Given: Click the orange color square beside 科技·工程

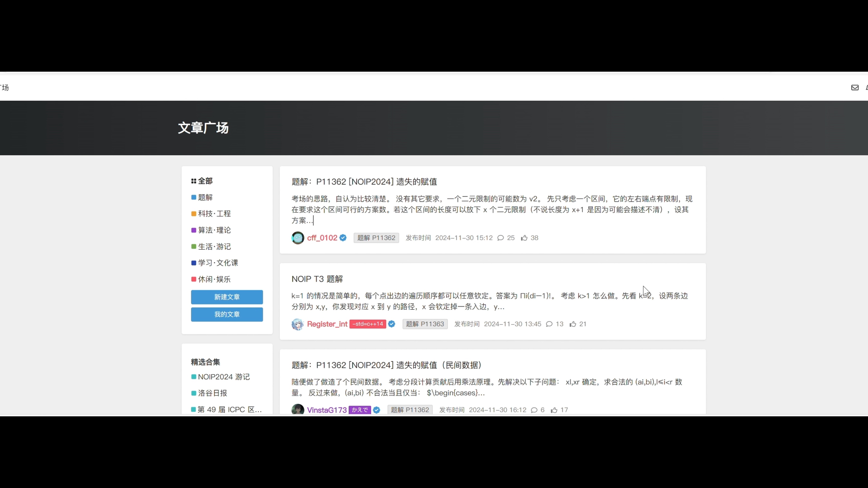Looking at the screenshot, I should (x=194, y=213).
